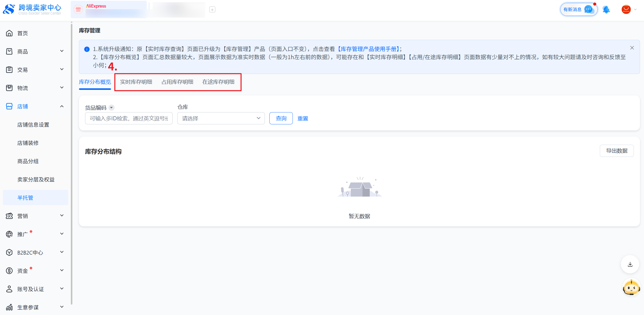Screen dimensions: 644x315
Task: Switch to the 在途库存明细 tab
Action: point(218,82)
